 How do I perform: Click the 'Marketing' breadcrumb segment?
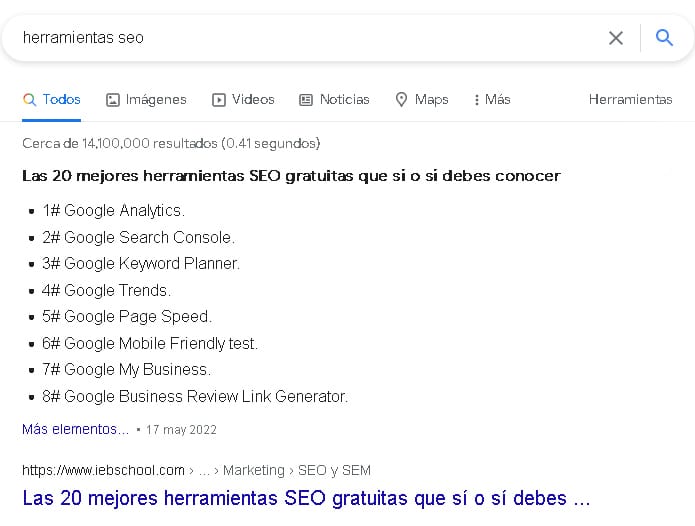254,470
